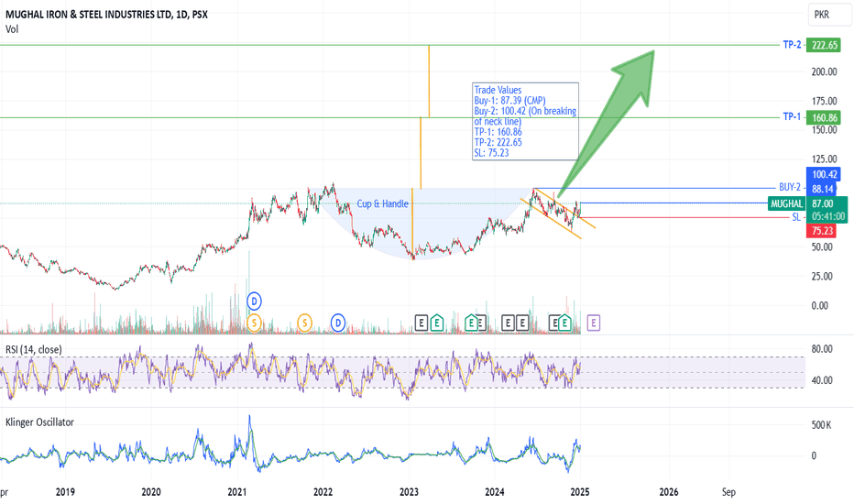Viewport: 854px width, 504px height.
Task: Click the 25.00 price axis value
Action: coord(822,276)
